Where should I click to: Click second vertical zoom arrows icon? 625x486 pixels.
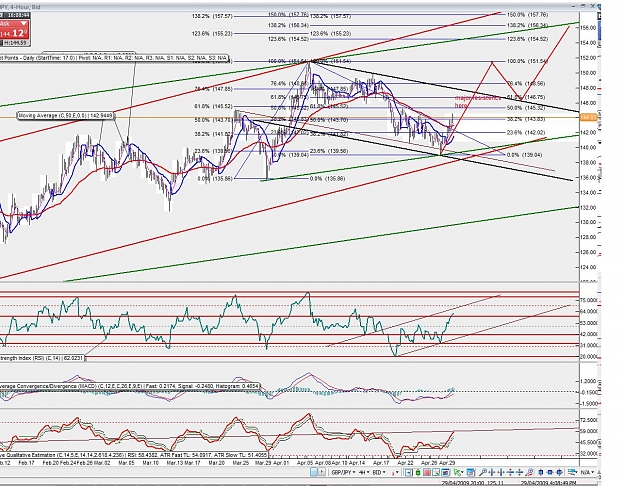pyautogui.click(x=519, y=473)
